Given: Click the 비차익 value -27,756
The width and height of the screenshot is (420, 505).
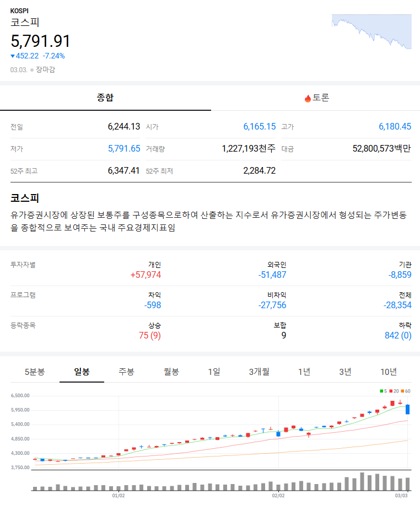Looking at the screenshot, I should pyautogui.click(x=272, y=305).
